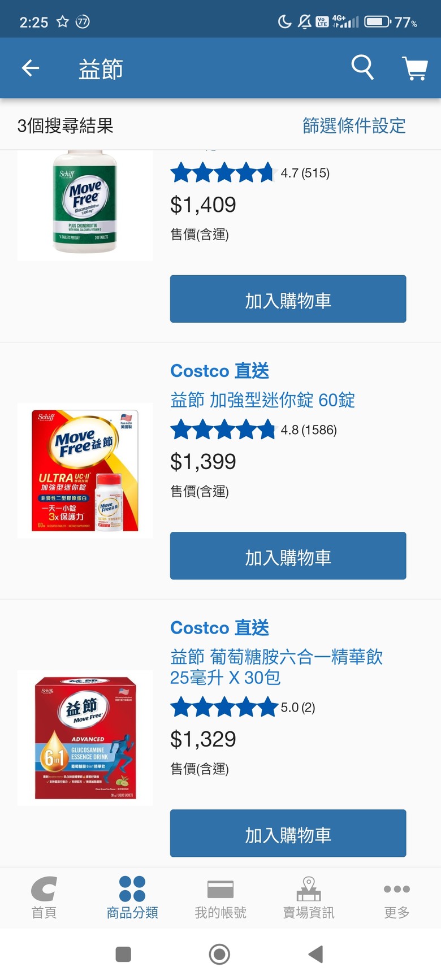The image size is (441, 980).
Task: Open search with the magnifier icon
Action: 362,68
